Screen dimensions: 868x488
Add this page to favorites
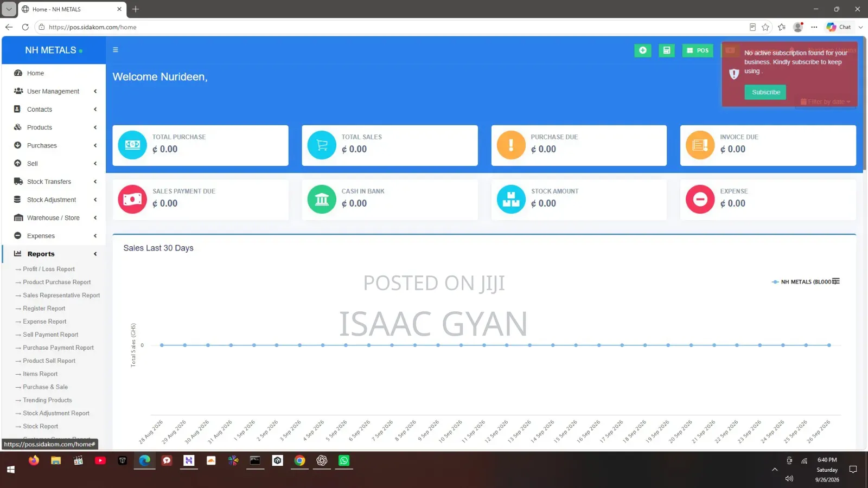click(x=765, y=27)
